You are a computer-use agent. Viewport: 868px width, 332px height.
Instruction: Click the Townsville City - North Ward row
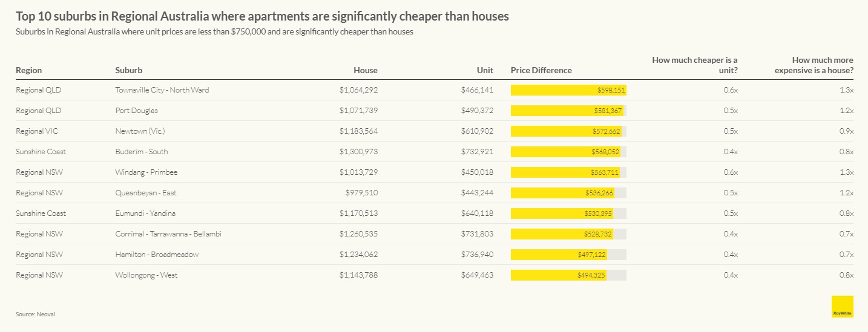162,90
